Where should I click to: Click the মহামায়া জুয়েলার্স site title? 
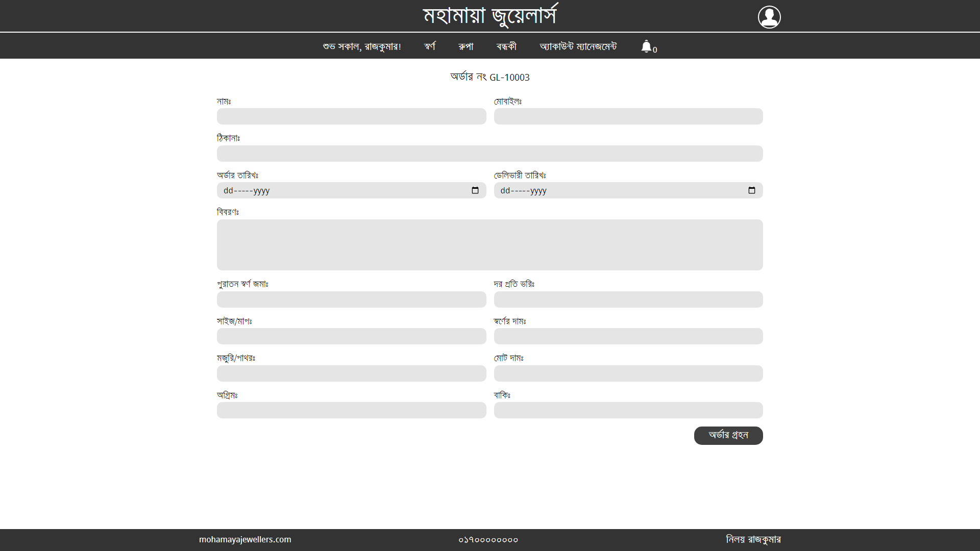click(x=490, y=16)
